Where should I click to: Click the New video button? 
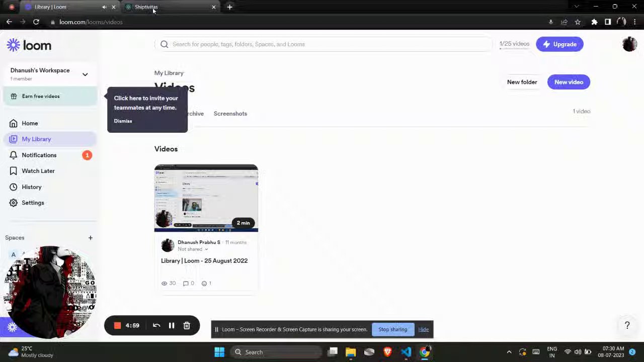pyautogui.click(x=569, y=82)
